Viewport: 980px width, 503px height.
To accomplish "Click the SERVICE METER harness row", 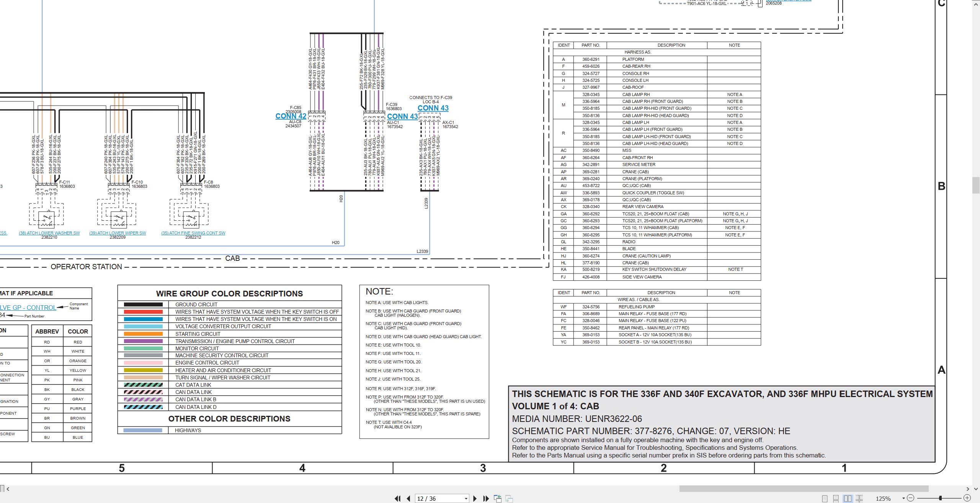I will coord(657,164).
